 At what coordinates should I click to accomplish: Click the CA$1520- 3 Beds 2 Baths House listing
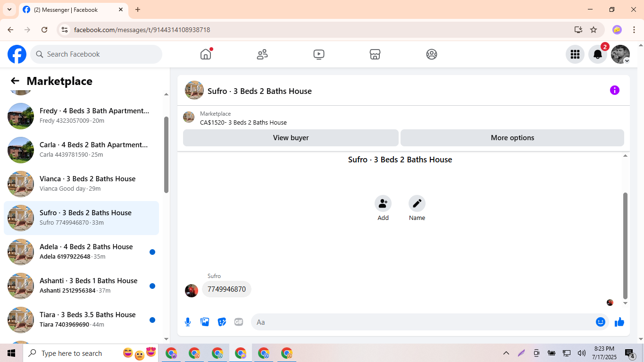(243, 122)
